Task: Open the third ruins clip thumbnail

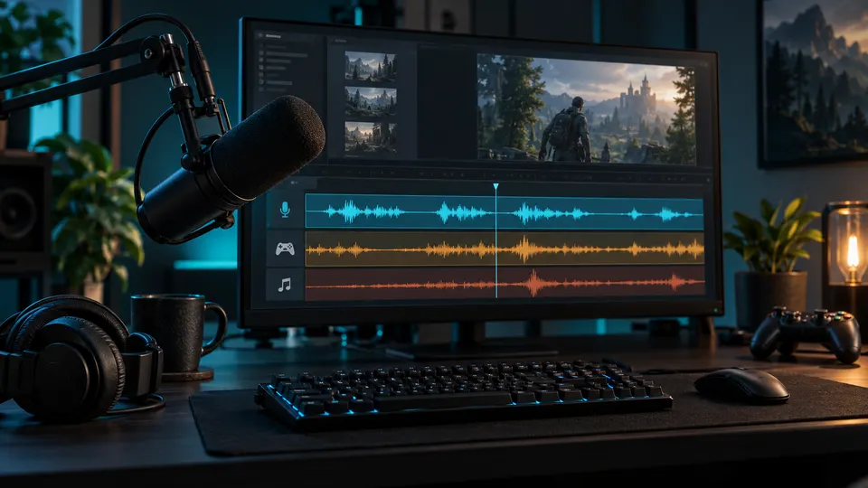Action: pos(371,136)
